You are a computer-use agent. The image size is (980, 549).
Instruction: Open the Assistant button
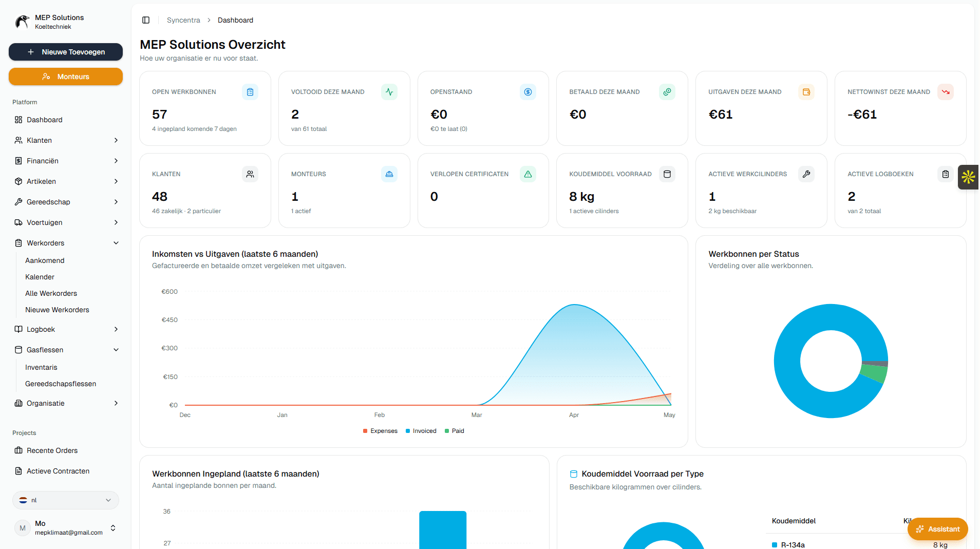point(937,529)
